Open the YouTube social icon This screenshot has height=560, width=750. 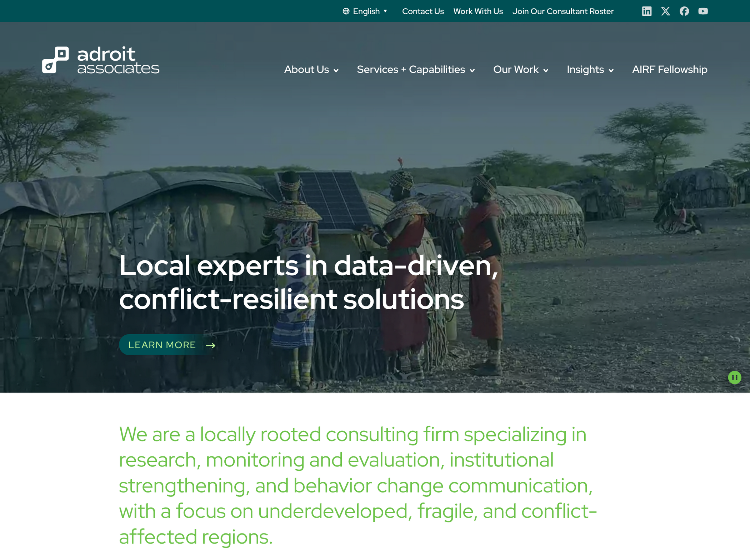click(x=703, y=11)
